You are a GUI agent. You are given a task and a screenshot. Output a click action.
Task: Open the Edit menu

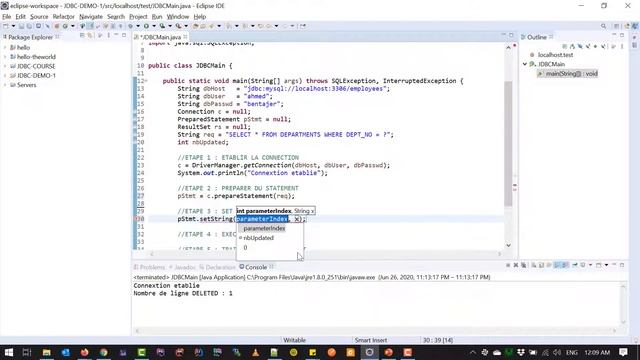coord(20,17)
